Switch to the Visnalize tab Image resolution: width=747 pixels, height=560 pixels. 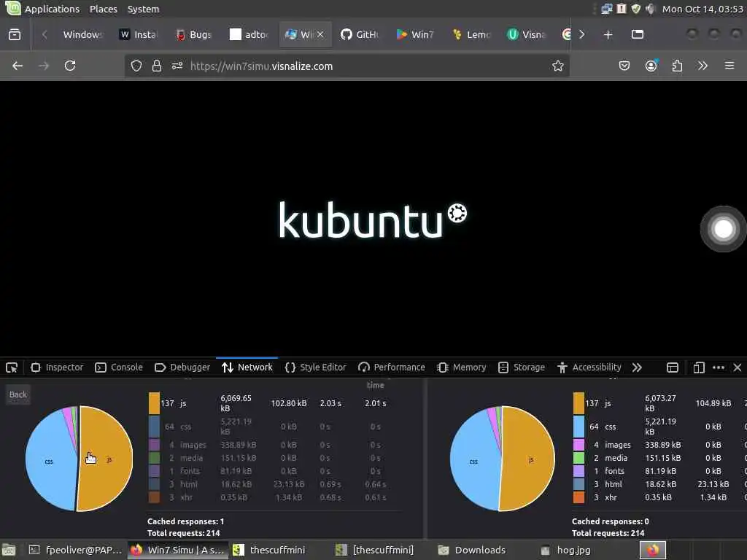pyautogui.click(x=527, y=34)
